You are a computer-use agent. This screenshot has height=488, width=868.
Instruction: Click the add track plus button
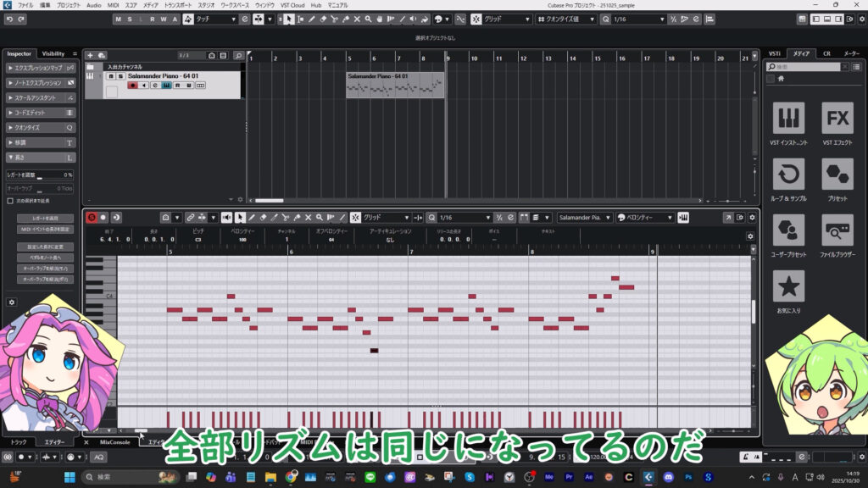[x=91, y=55]
